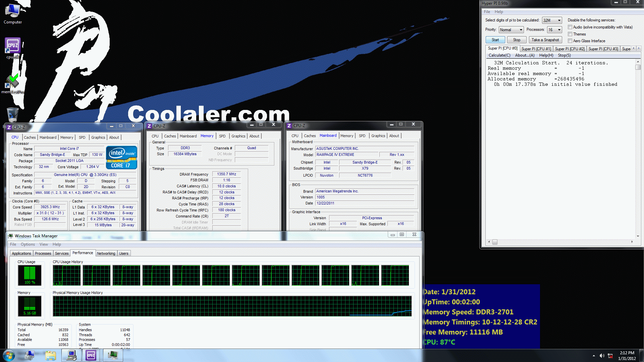The width and height of the screenshot is (644, 362).
Task: Open CPU tab in middle CPU-Z window
Action: point(155,136)
